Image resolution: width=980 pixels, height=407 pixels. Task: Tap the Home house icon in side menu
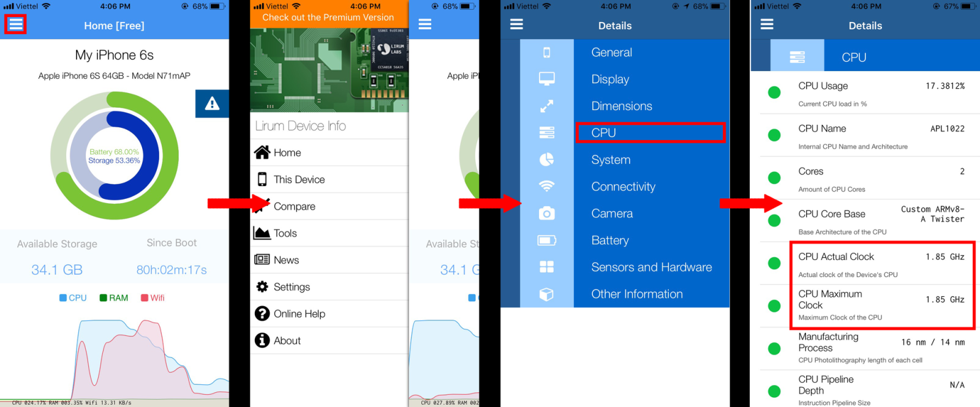[x=262, y=152]
